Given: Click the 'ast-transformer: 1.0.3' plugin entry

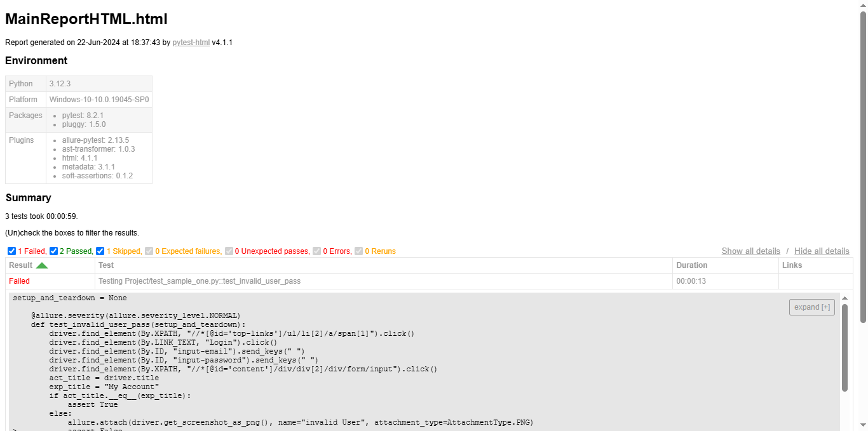Looking at the screenshot, I should pos(98,149).
